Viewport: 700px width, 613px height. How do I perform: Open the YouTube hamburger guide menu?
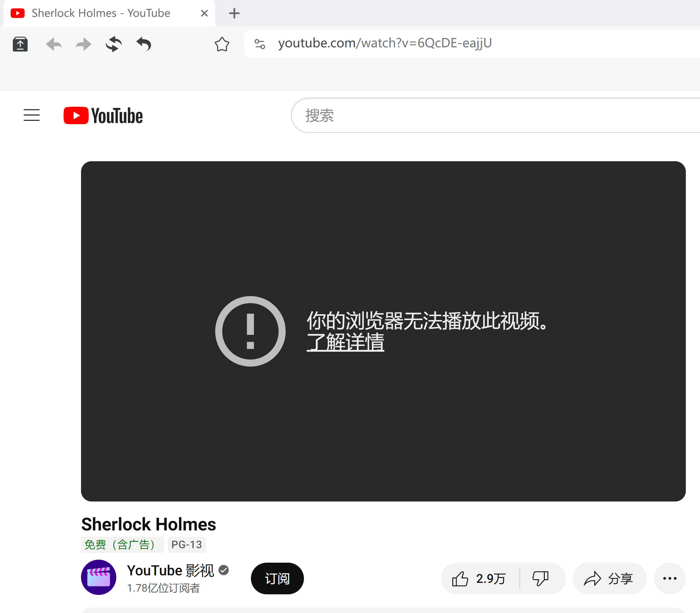click(x=31, y=115)
